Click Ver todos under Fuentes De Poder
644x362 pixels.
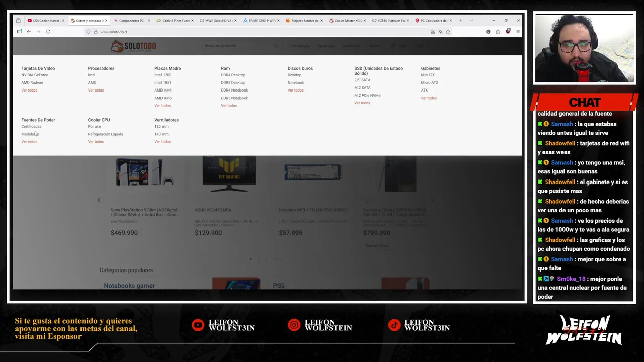point(29,141)
